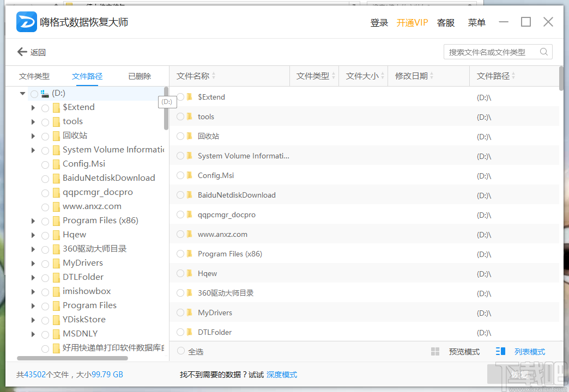The height and width of the screenshot is (392, 569).
Task: Expand the Hqew tree node
Action: (x=33, y=235)
